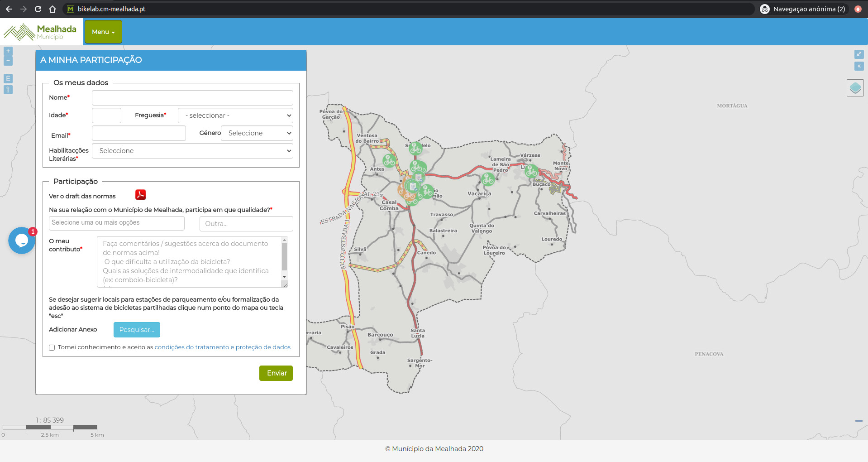Open the draft norms PDF icon
This screenshot has height=462, width=868.
(140, 195)
